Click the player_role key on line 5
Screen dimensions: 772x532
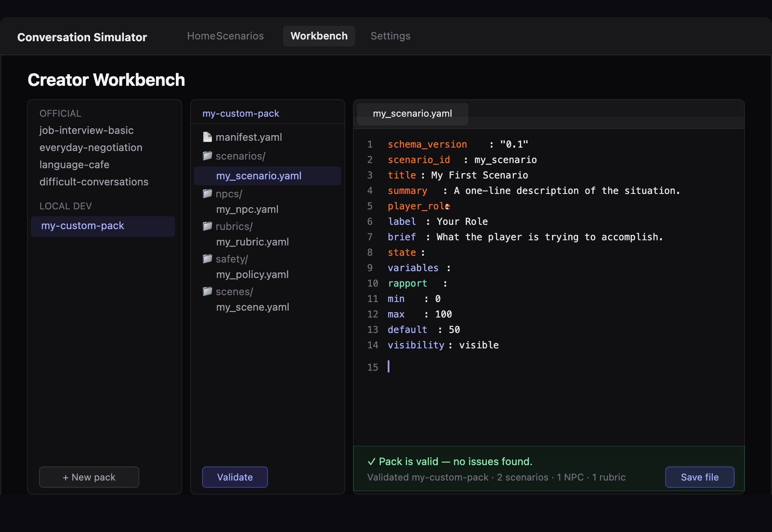click(x=419, y=206)
